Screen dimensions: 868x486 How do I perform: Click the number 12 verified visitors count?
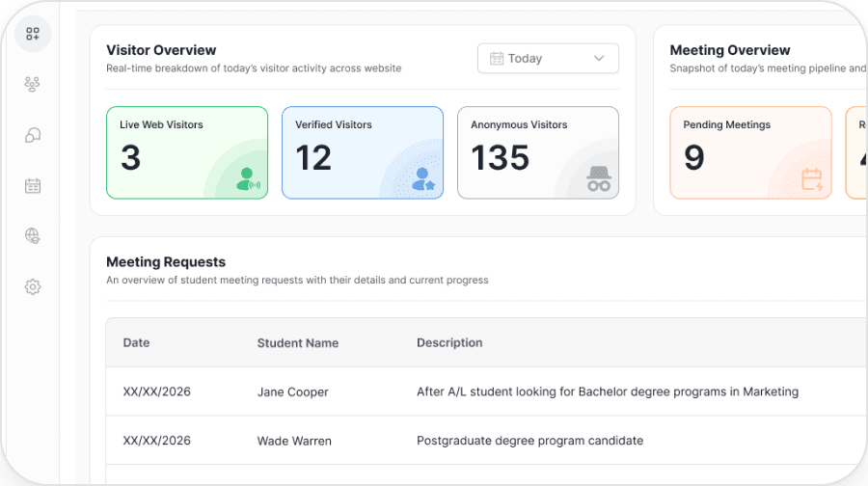click(313, 158)
